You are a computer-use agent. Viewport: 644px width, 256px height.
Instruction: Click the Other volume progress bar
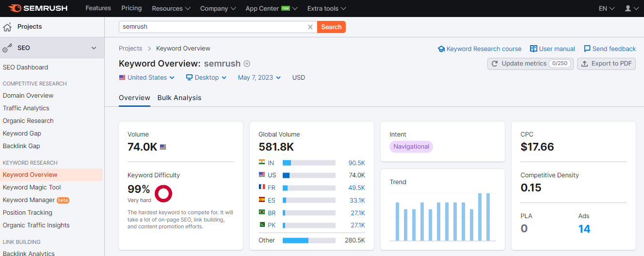click(x=309, y=240)
